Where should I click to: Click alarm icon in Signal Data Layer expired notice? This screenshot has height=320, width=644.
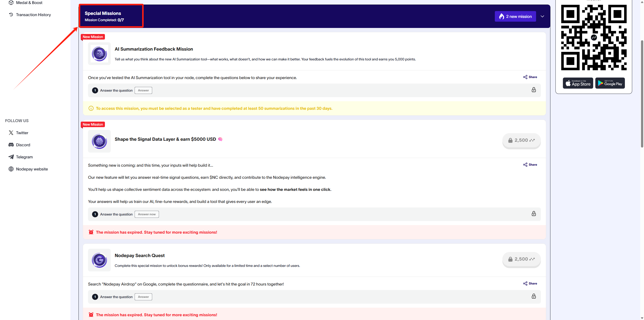(x=91, y=232)
